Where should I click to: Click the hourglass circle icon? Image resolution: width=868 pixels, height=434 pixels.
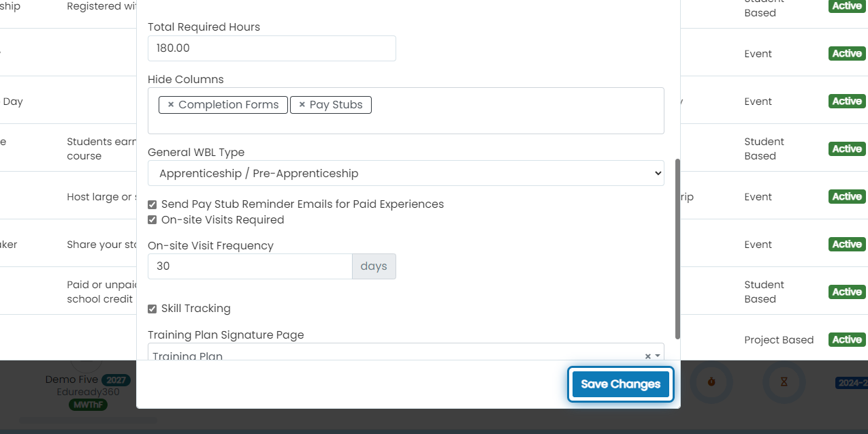784,382
